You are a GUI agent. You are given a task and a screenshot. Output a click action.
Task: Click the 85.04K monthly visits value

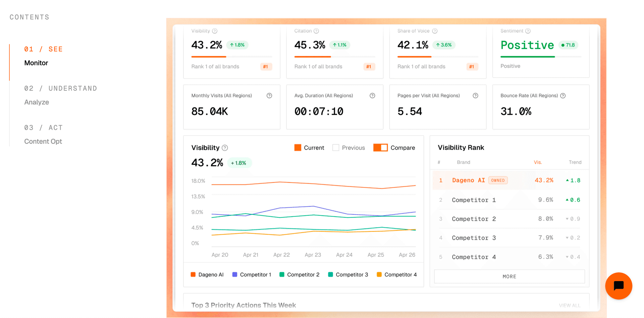click(210, 111)
